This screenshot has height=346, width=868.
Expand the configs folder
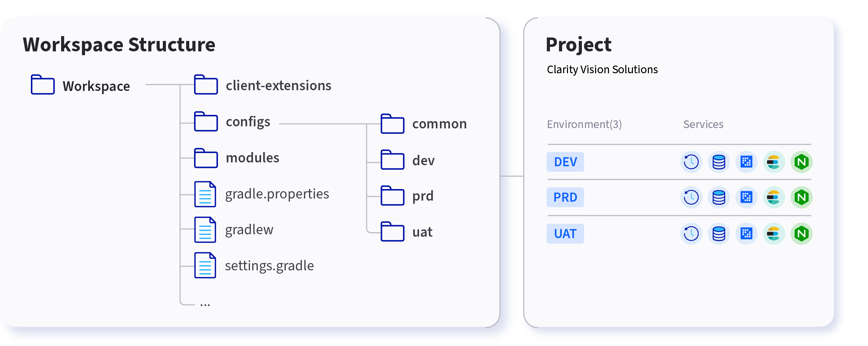(x=232, y=122)
